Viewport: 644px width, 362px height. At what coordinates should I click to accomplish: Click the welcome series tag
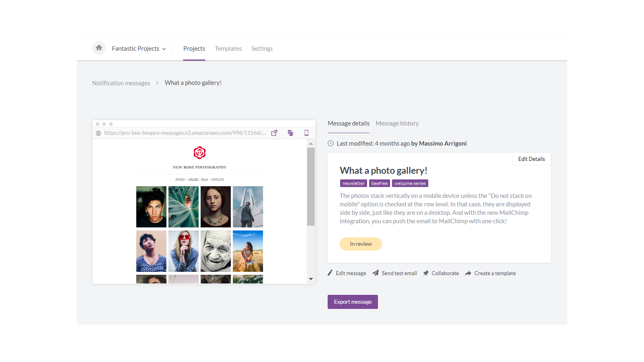(410, 183)
